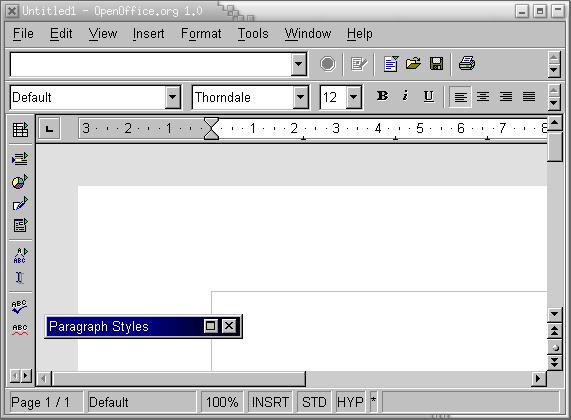Show more object bar buttons arrow
This screenshot has height=420, width=571.
pos(554,103)
